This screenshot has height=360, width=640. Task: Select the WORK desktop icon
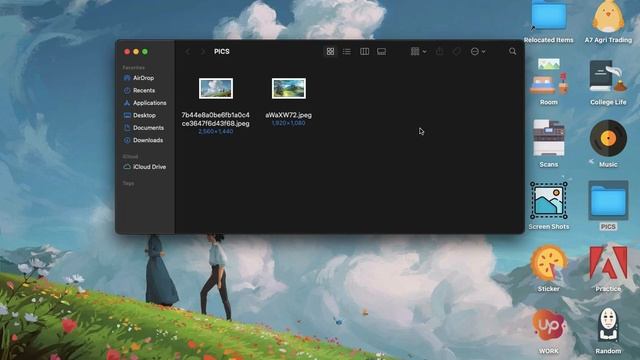[x=549, y=325]
